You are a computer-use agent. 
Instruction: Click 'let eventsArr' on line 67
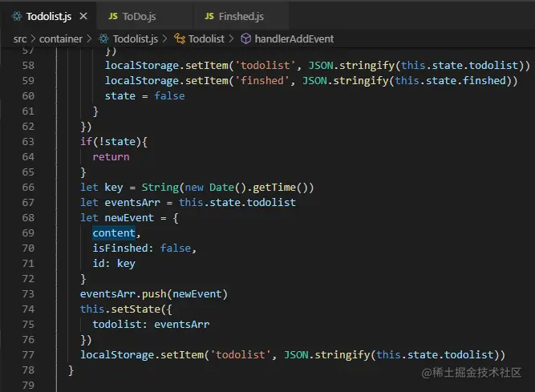(120, 203)
